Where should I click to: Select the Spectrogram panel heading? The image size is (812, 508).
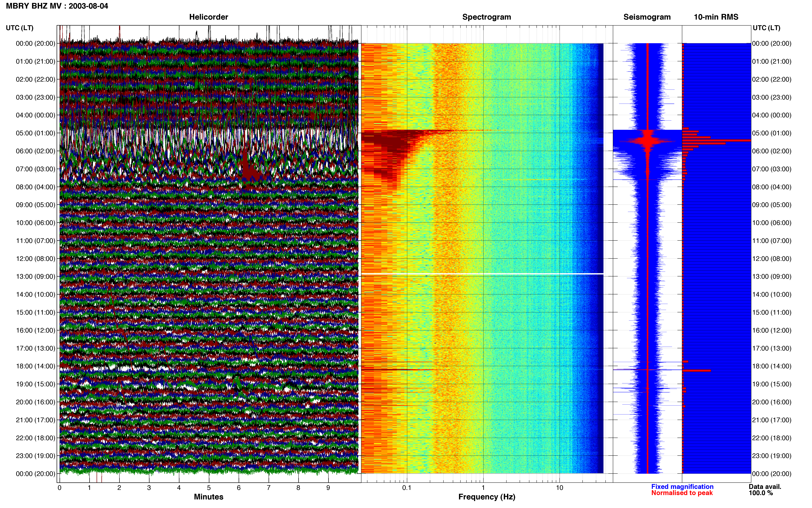pyautogui.click(x=487, y=17)
